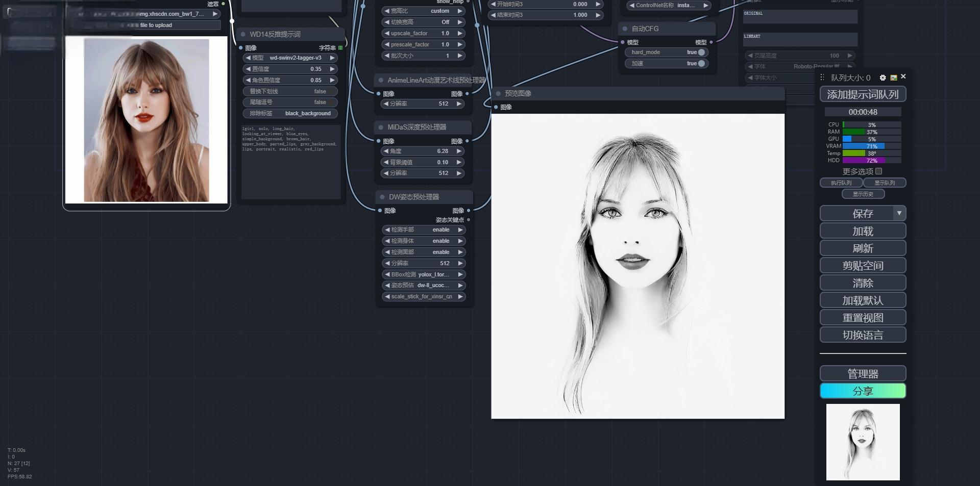Toggle the 加速 switch in 自动CFG node
Viewport: 980px width, 486px height.
tap(701, 64)
